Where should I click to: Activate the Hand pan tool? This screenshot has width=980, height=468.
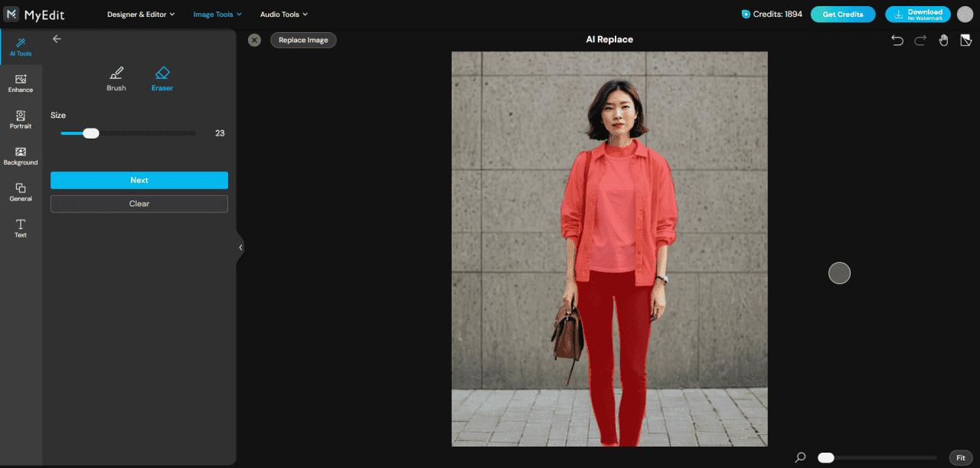pos(943,40)
